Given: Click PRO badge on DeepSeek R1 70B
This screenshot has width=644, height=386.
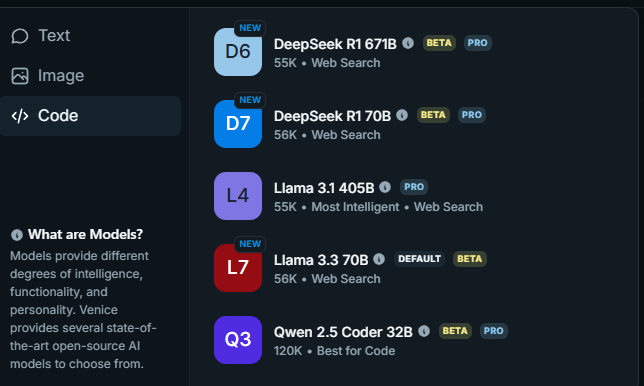Looking at the screenshot, I should [x=472, y=115].
